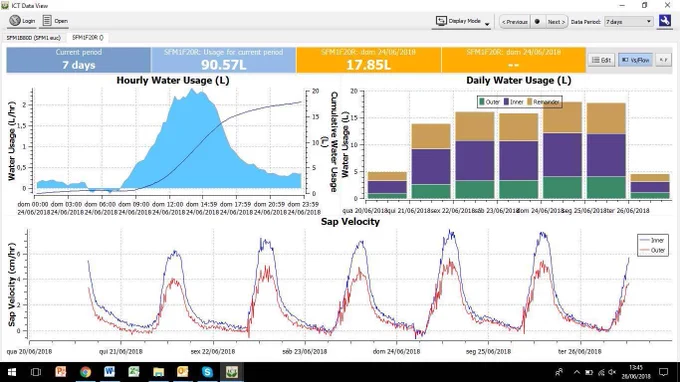Click the Hourly Water Usage (L) title
The image size is (680, 382).
[x=173, y=80]
